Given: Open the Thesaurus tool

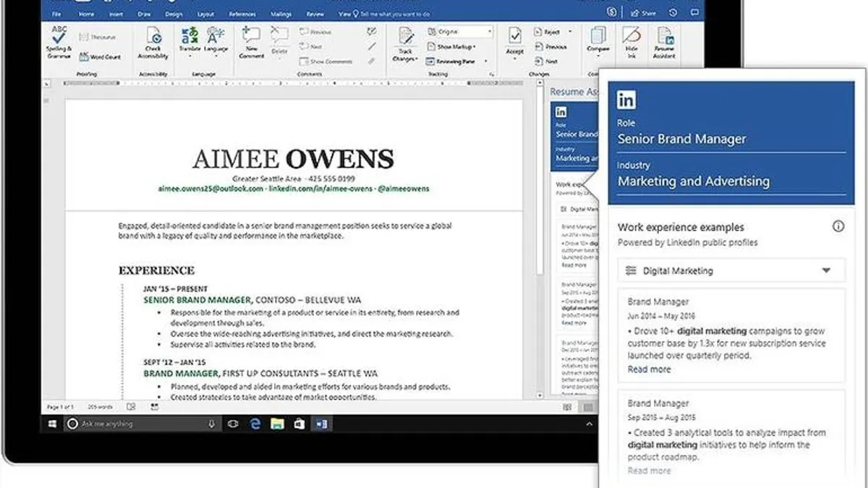Looking at the screenshot, I should click(x=97, y=36).
